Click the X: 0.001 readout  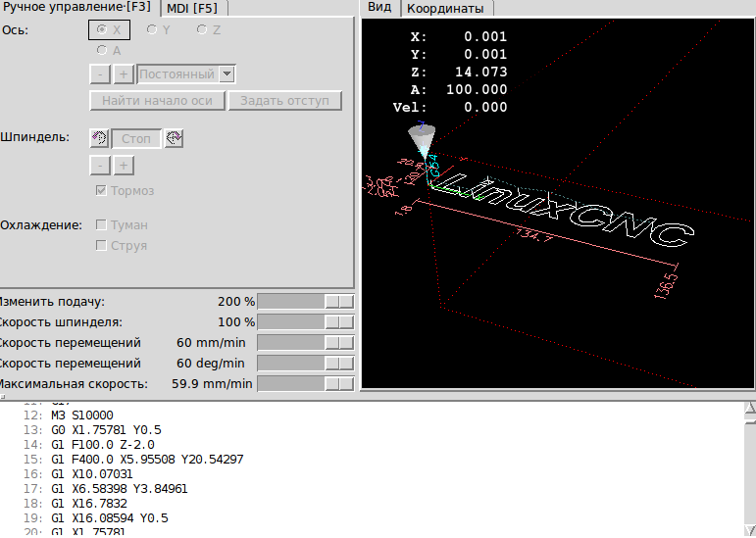459,36
